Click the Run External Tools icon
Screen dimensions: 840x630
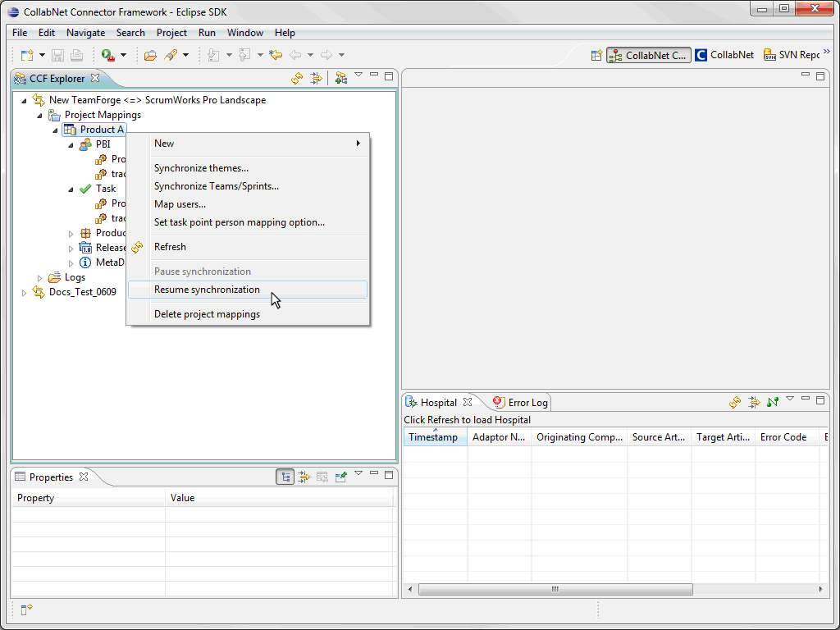coord(108,55)
